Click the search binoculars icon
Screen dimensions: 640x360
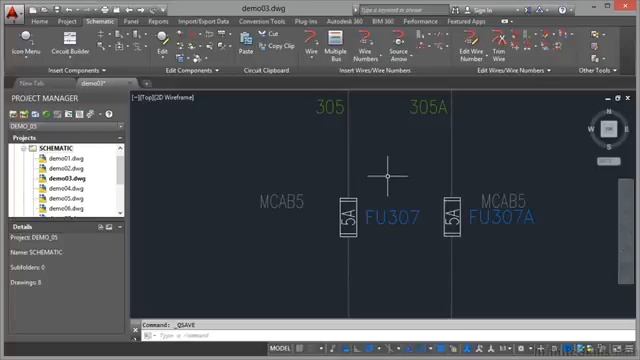pos(456,10)
